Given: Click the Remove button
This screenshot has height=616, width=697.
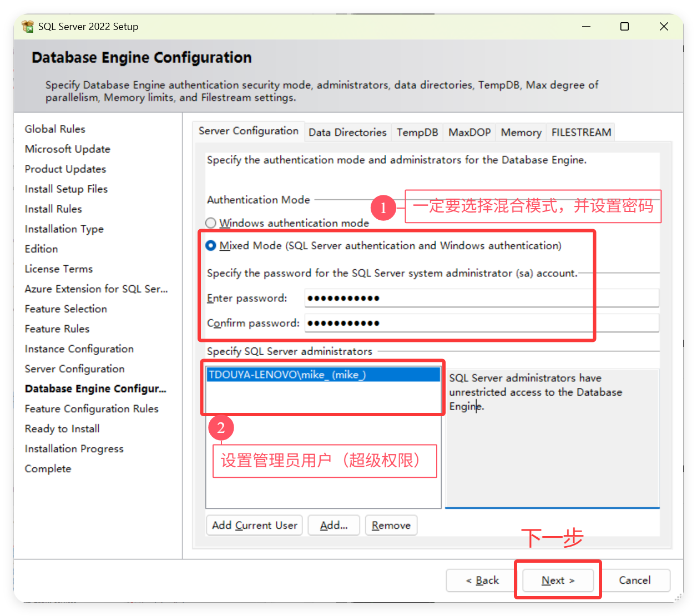Looking at the screenshot, I should tap(391, 525).
